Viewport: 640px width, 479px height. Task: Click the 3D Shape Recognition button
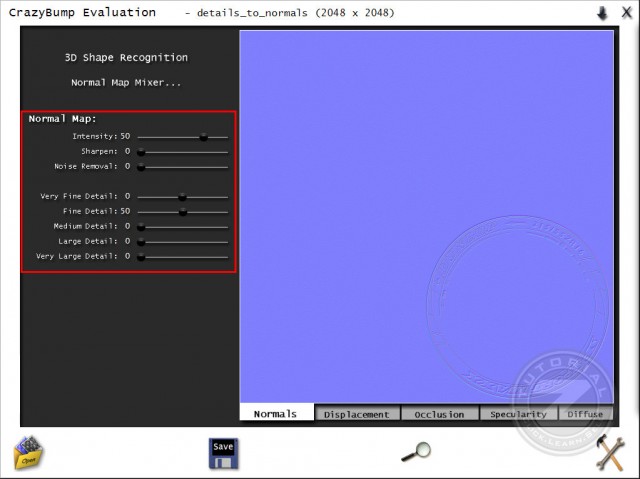126,58
